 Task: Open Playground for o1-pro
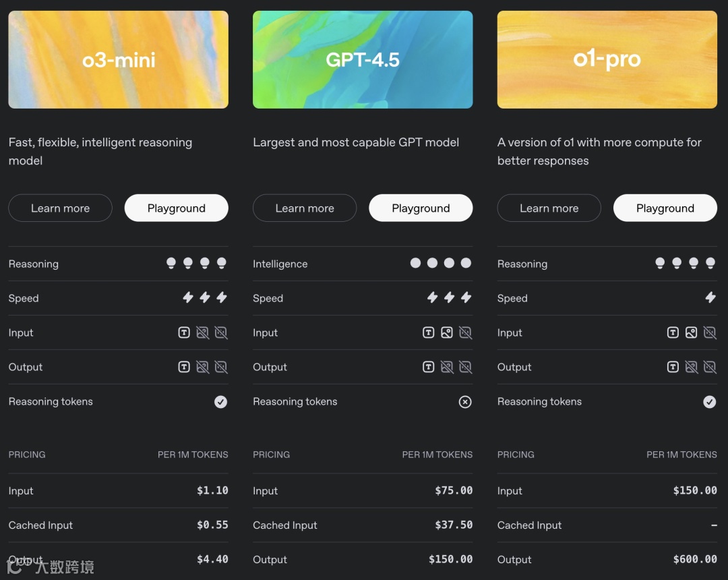665,208
